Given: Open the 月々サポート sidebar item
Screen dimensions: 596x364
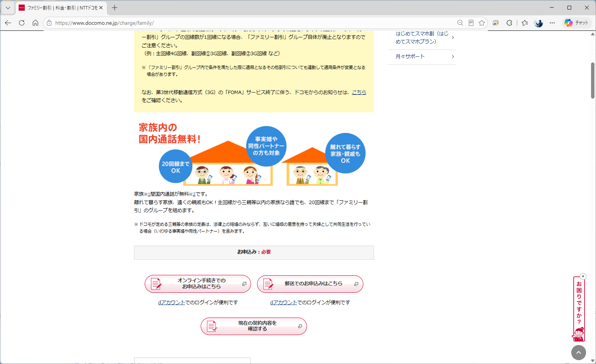Looking at the screenshot, I should tap(422, 57).
